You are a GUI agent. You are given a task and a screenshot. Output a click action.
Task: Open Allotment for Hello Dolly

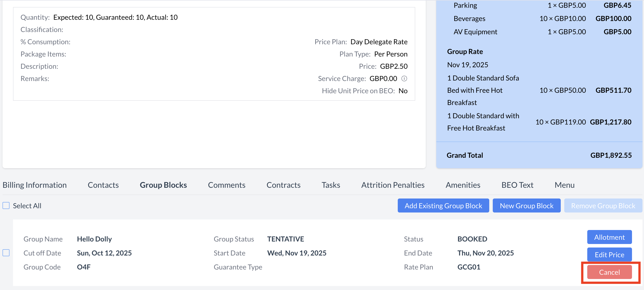coord(609,237)
